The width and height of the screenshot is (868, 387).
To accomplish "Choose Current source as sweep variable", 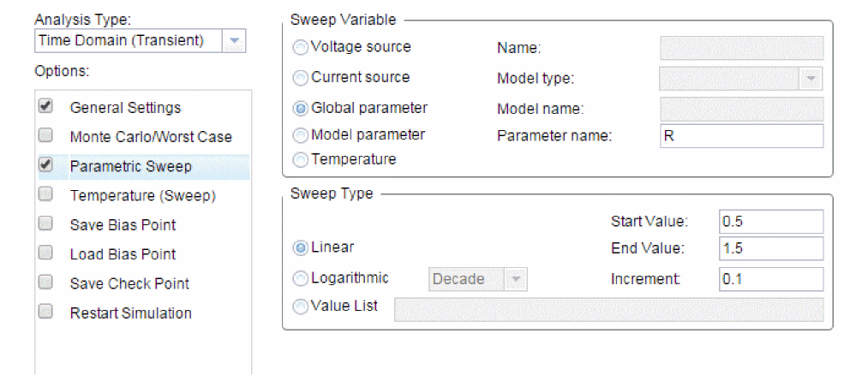I will [301, 79].
